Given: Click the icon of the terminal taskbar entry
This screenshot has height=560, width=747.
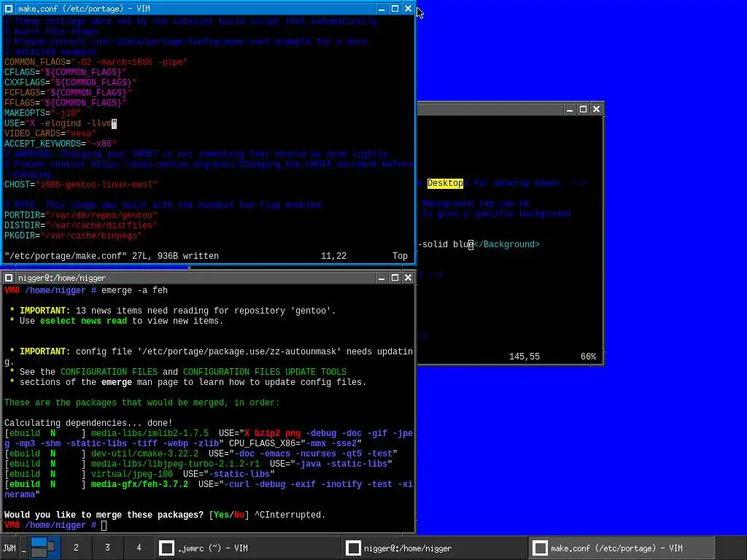Looking at the screenshot, I should click(353, 548).
